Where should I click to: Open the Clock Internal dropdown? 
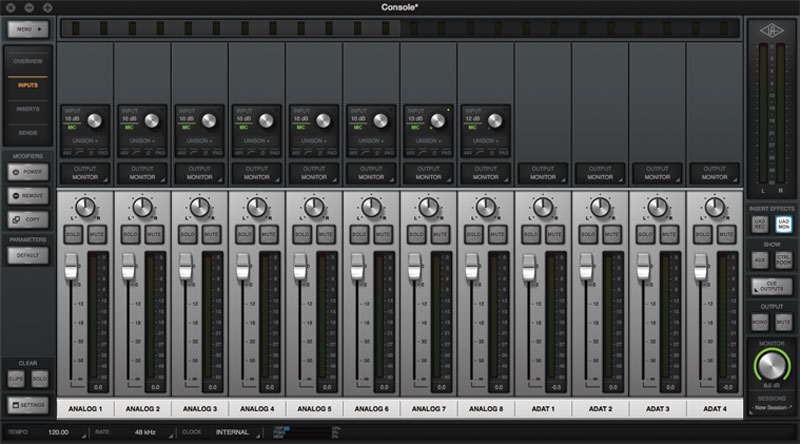232,432
